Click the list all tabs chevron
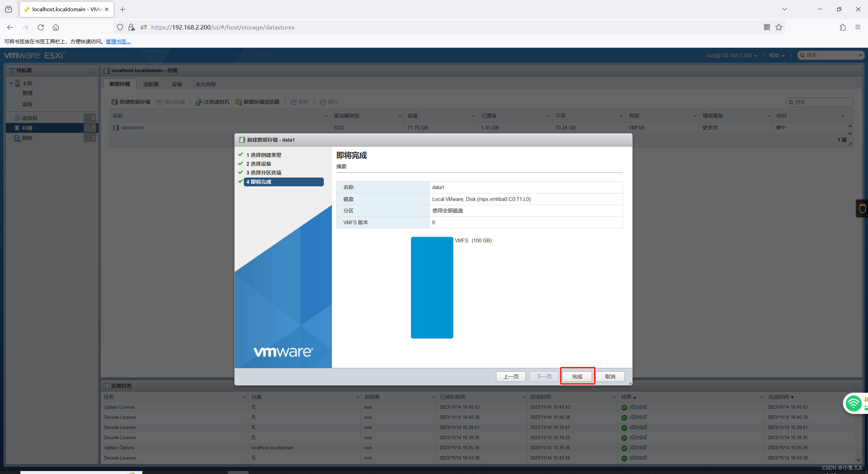 [x=784, y=9]
